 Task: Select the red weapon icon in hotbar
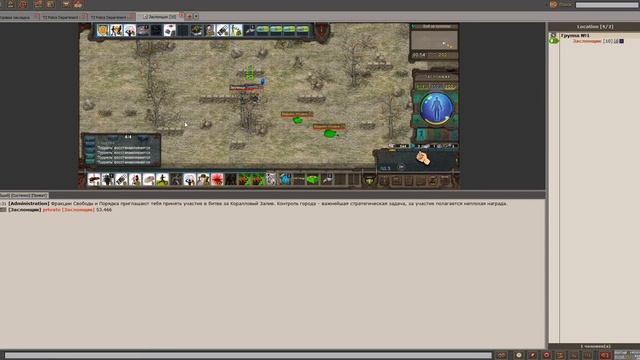pyautogui.click(x=94, y=179)
